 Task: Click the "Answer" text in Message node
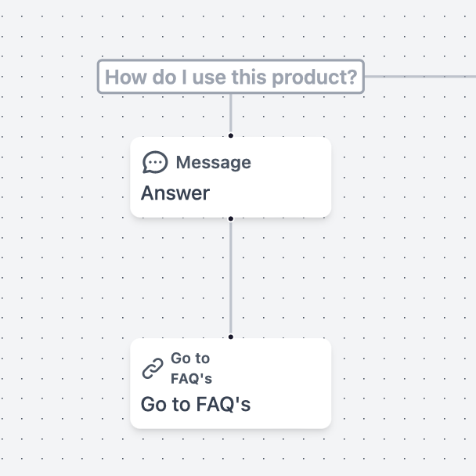tap(175, 193)
